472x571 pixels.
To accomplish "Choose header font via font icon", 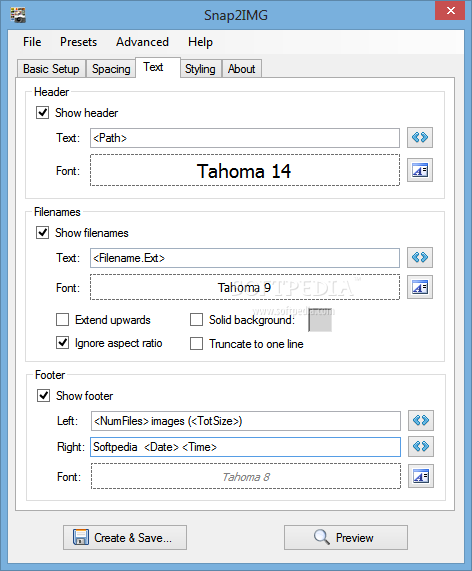I will tap(420, 170).
